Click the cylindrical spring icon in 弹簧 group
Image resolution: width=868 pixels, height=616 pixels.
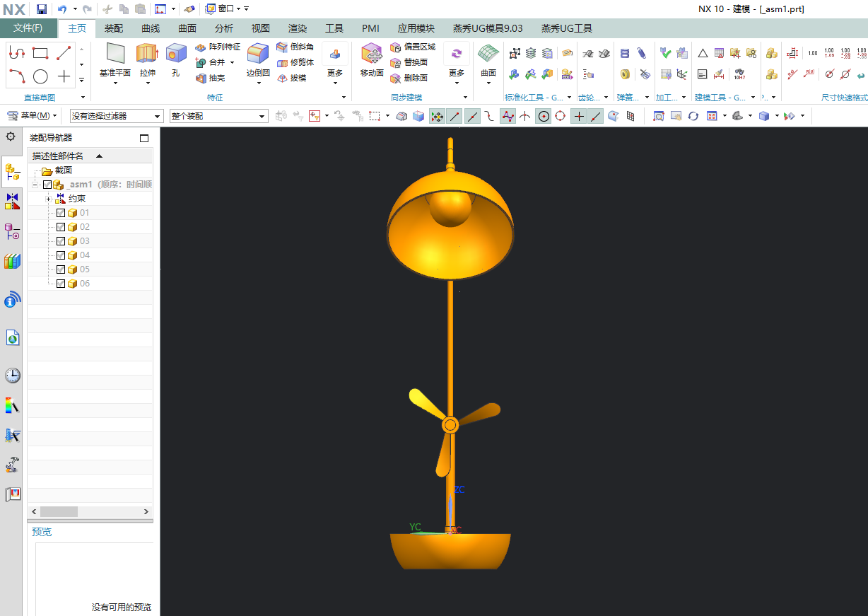tap(624, 53)
